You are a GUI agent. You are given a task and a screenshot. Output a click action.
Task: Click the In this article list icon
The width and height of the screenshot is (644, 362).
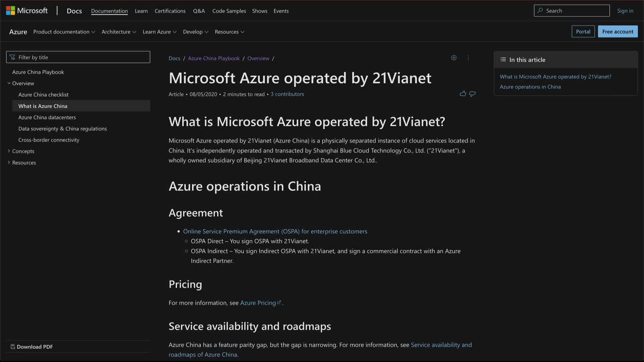click(x=503, y=60)
